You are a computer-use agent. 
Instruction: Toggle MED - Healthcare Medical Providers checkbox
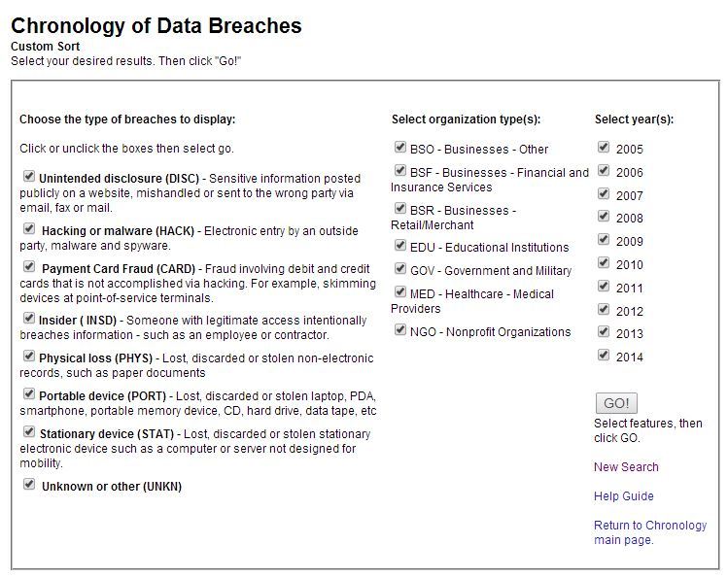[400, 292]
